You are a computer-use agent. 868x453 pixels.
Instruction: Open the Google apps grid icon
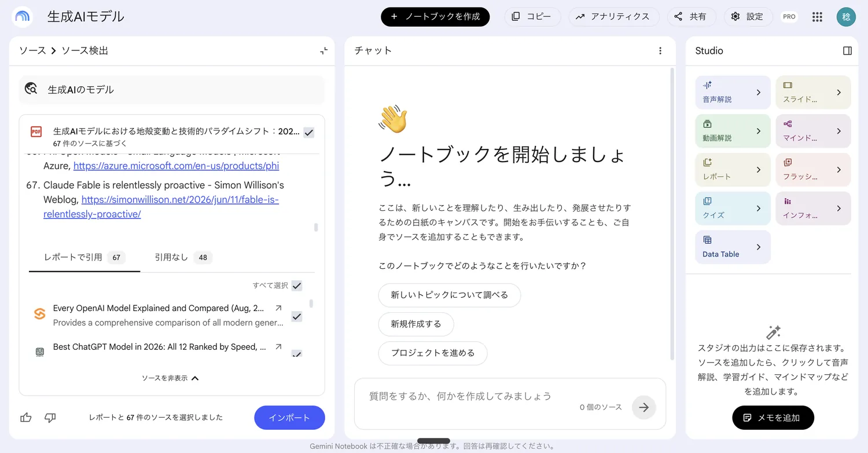(x=817, y=17)
